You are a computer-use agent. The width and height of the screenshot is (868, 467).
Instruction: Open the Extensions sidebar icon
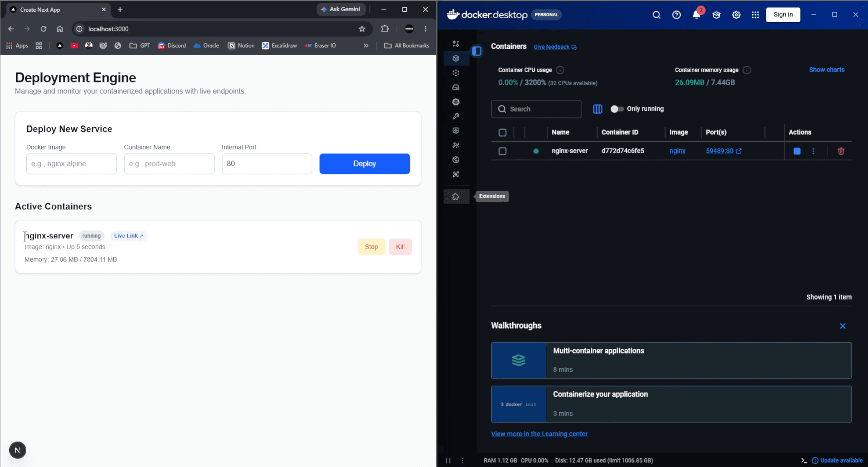[456, 197]
